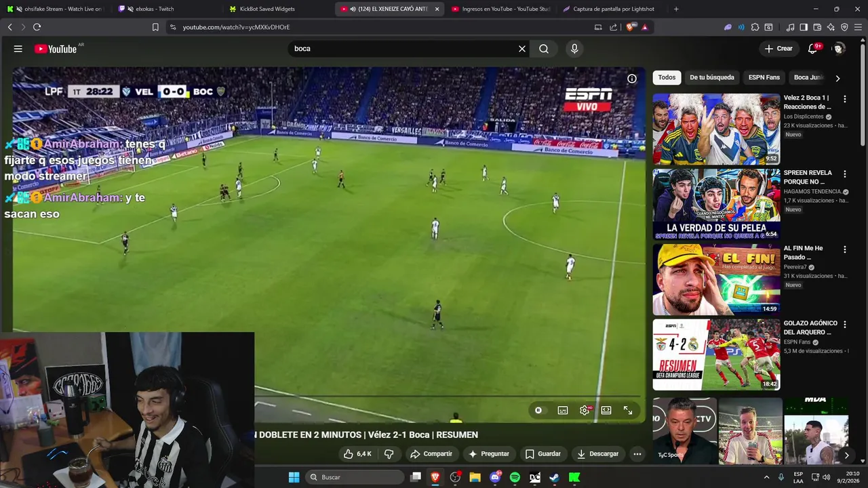This screenshot has height=488, width=868.
Task: Bookmark this page icon
Action: (155, 27)
